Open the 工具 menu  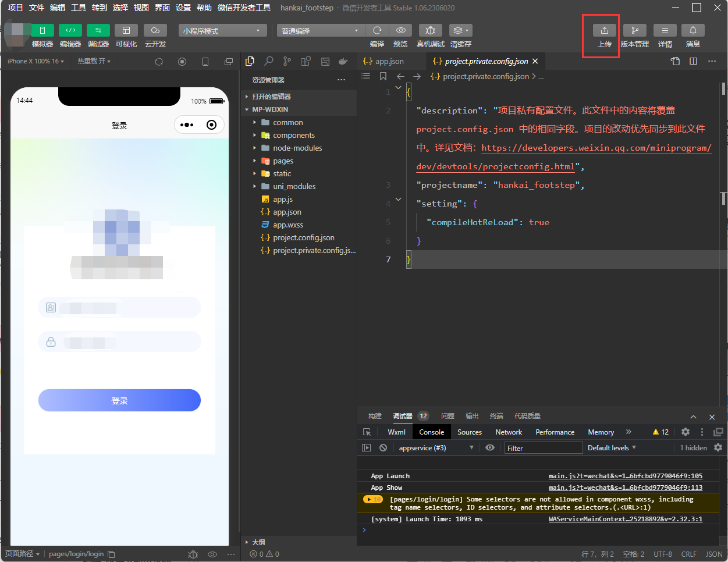[79, 8]
